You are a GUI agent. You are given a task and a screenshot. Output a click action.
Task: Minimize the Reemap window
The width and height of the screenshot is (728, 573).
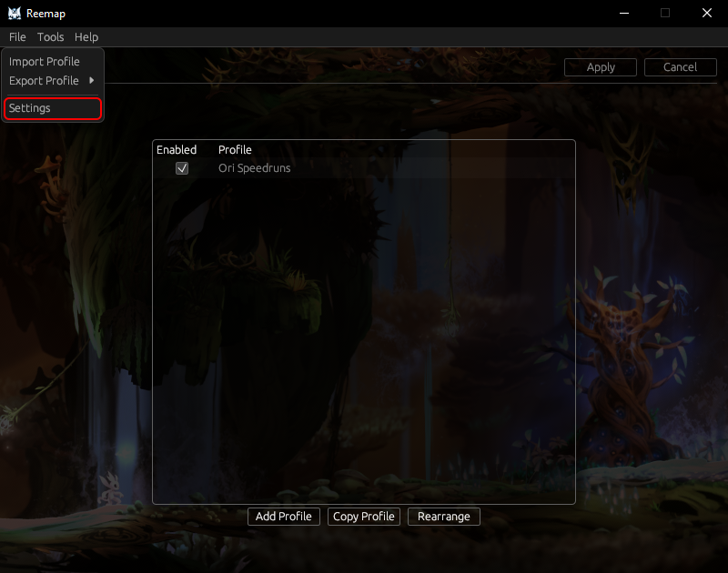tap(623, 14)
